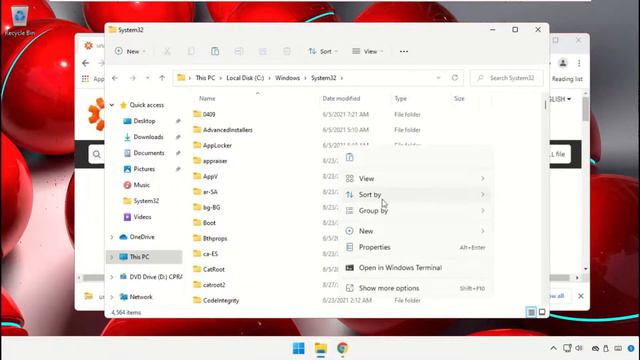This screenshot has height=360, width=640.
Task: Open File Explorer from taskbar
Action: coord(320,348)
